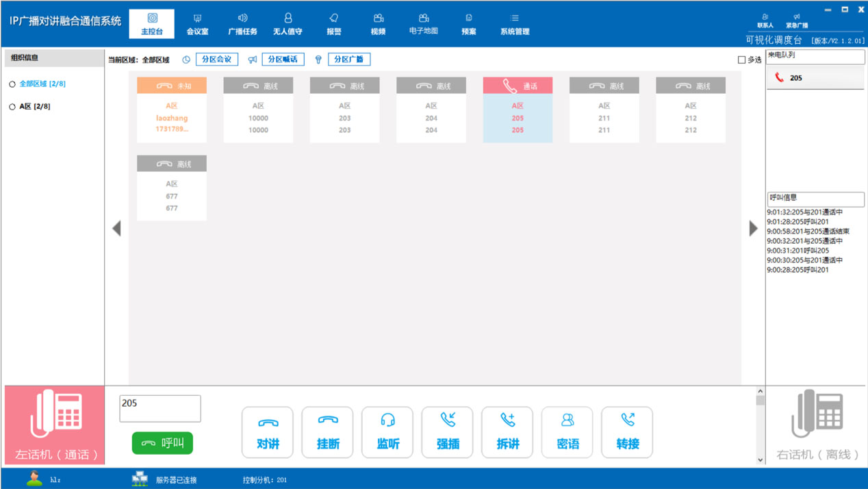The width and height of the screenshot is (868, 489).
Task: Open the 广播任务 tab
Action: coord(242,24)
